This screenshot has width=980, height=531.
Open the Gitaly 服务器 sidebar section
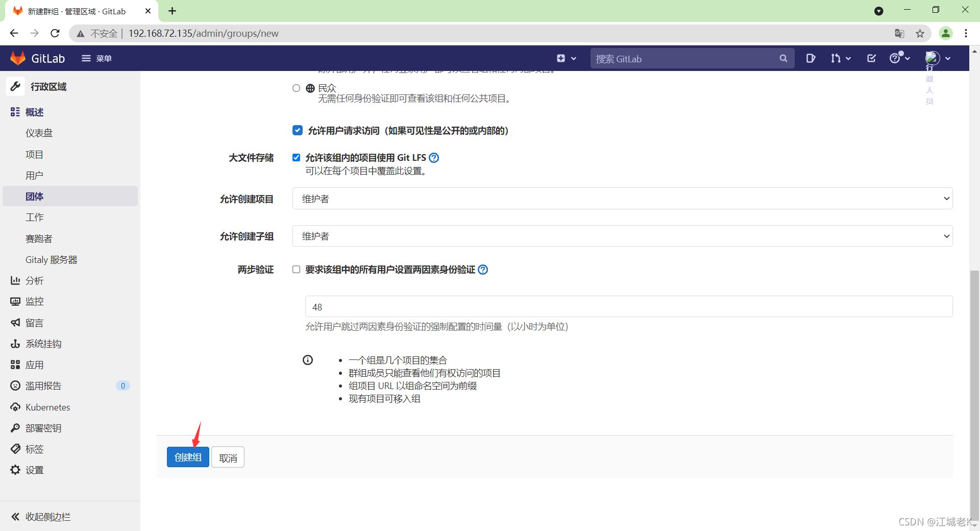point(52,259)
